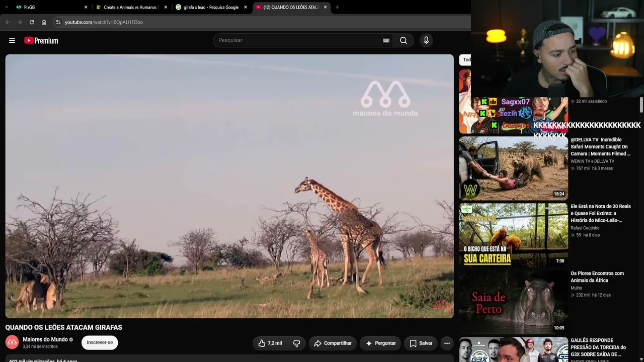Click the '767 mil há 3 meses' views text
644x362 pixels.
tap(592, 168)
